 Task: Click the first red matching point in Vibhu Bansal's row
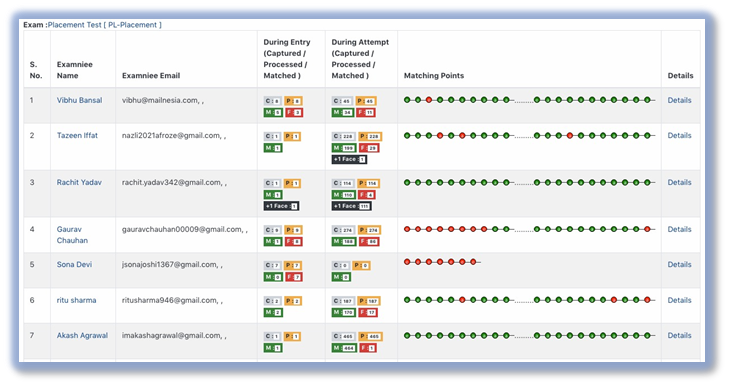point(429,100)
